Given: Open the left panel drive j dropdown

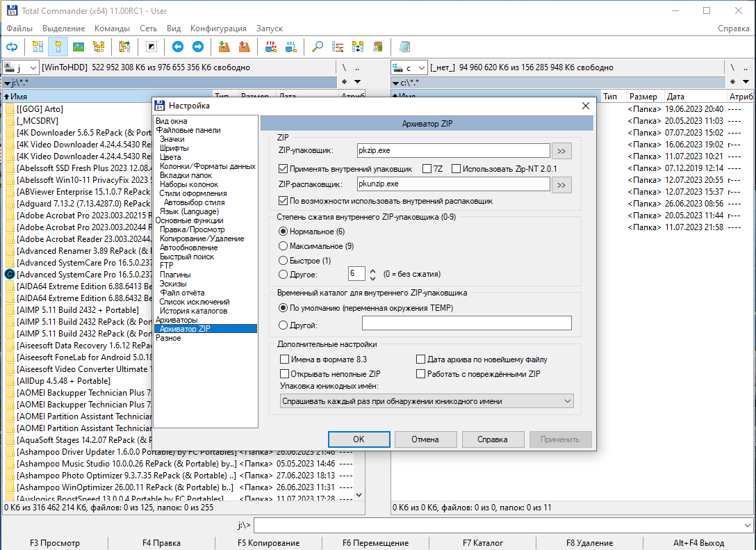Looking at the screenshot, I should 21,67.
